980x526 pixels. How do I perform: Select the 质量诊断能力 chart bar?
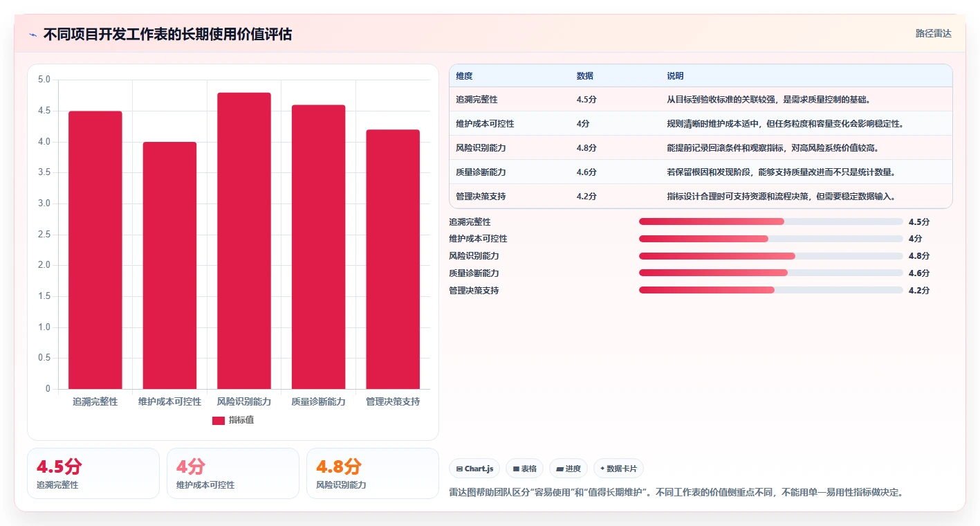pyautogui.click(x=318, y=247)
